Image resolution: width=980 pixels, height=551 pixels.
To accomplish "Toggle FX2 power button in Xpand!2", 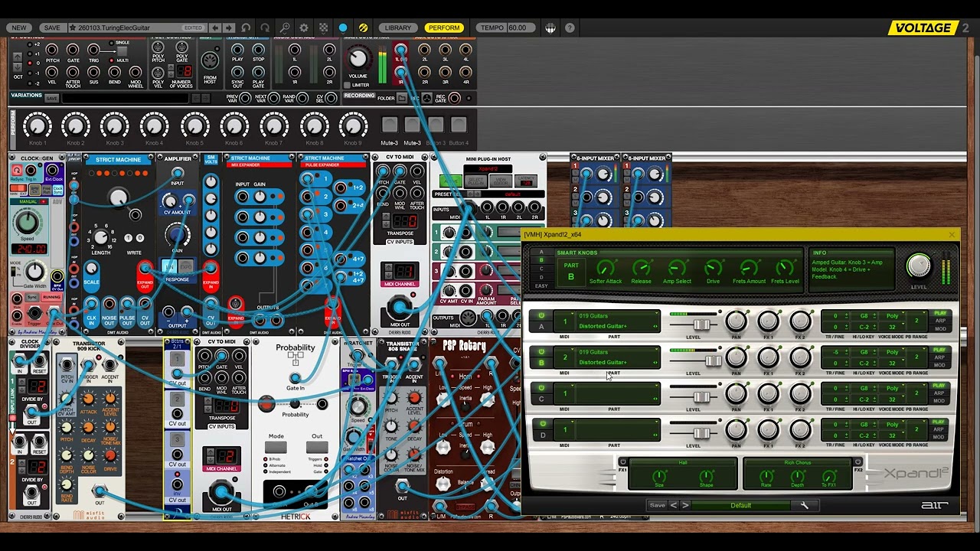I will click(857, 462).
